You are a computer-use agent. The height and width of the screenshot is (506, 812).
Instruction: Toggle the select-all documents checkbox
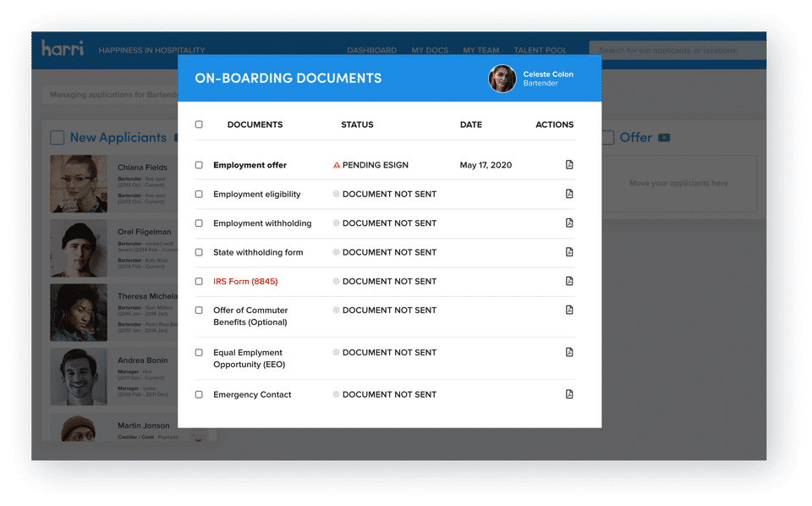tap(199, 124)
